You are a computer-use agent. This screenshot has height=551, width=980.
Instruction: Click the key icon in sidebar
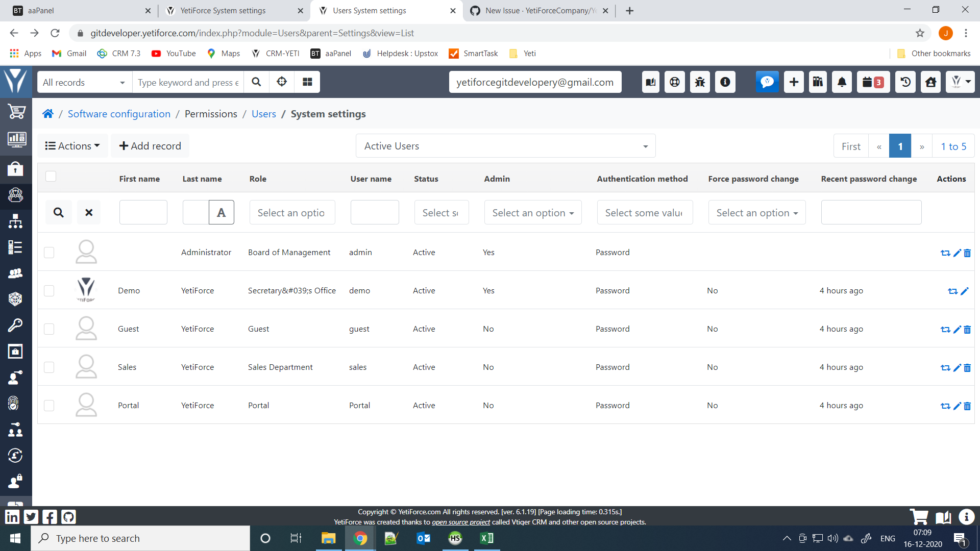(15, 325)
